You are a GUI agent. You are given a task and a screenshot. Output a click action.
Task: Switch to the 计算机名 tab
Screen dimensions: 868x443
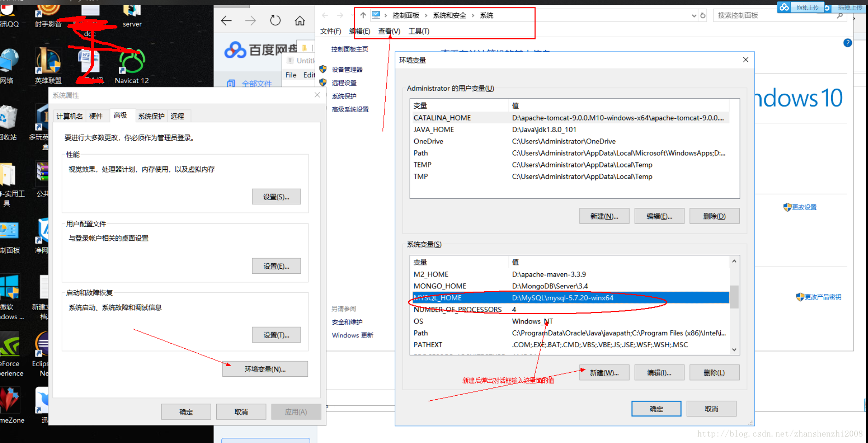pyautogui.click(x=69, y=116)
